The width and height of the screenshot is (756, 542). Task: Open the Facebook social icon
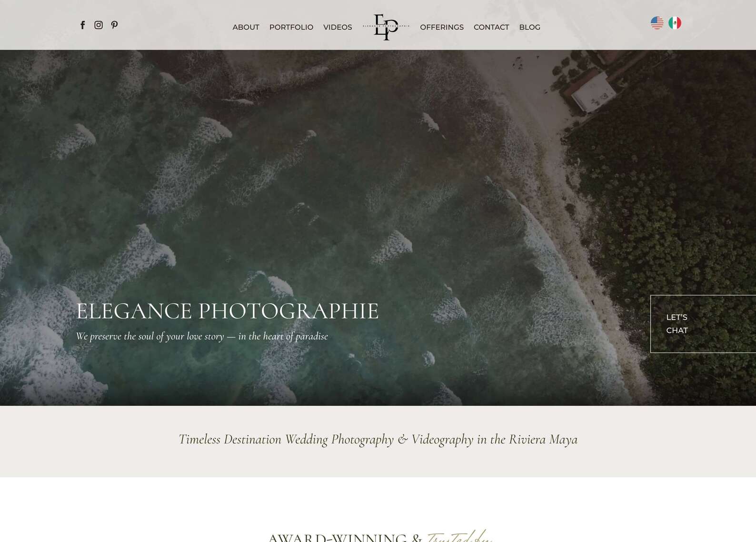(x=83, y=25)
